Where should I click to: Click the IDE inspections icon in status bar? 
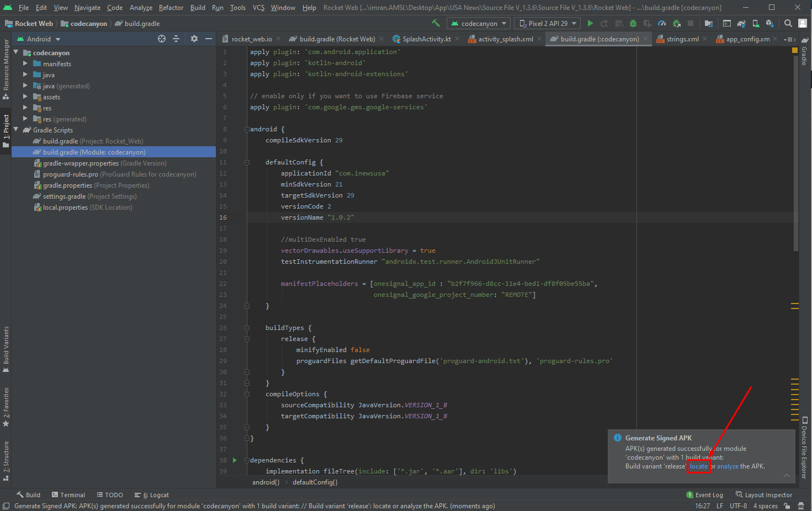[801, 505]
